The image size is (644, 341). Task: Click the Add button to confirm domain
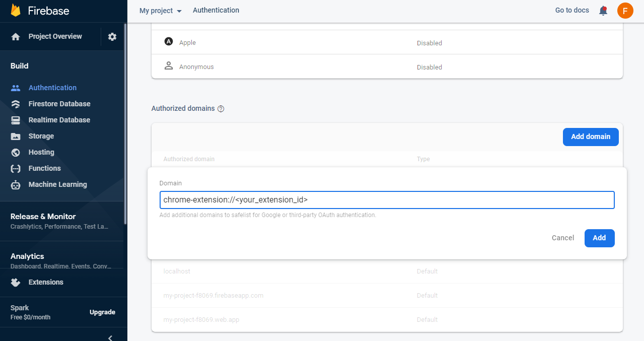[599, 238]
